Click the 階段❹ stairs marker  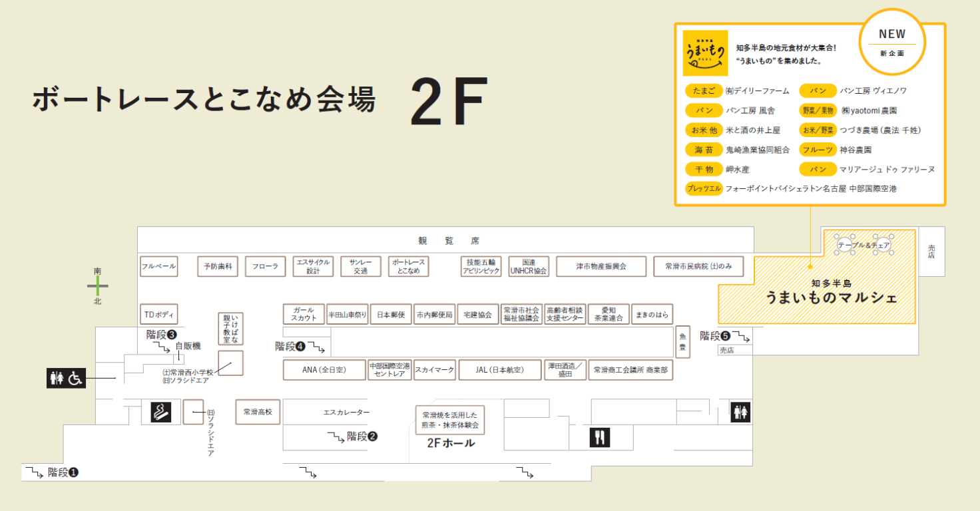coord(300,347)
